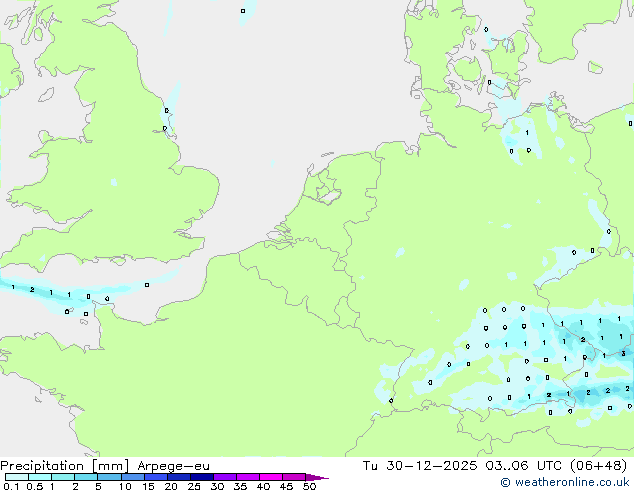
Task: Click legend scale label '0.5'
Action: (x=34, y=486)
